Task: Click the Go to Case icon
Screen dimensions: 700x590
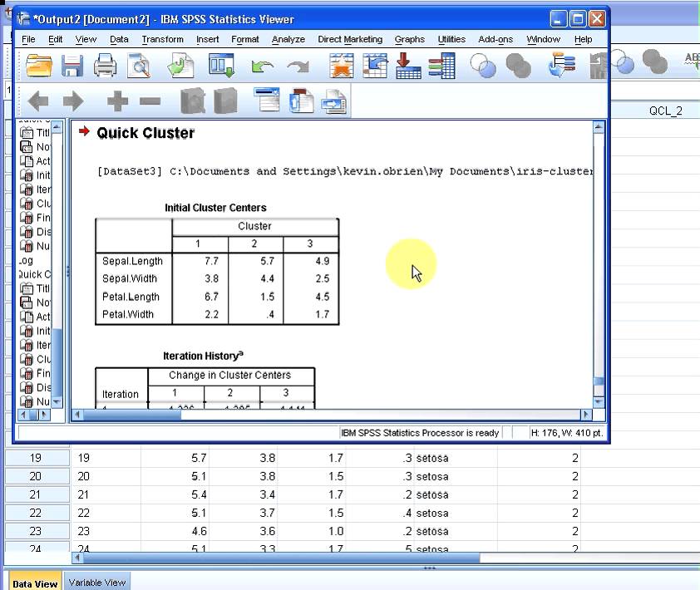Action: click(375, 66)
